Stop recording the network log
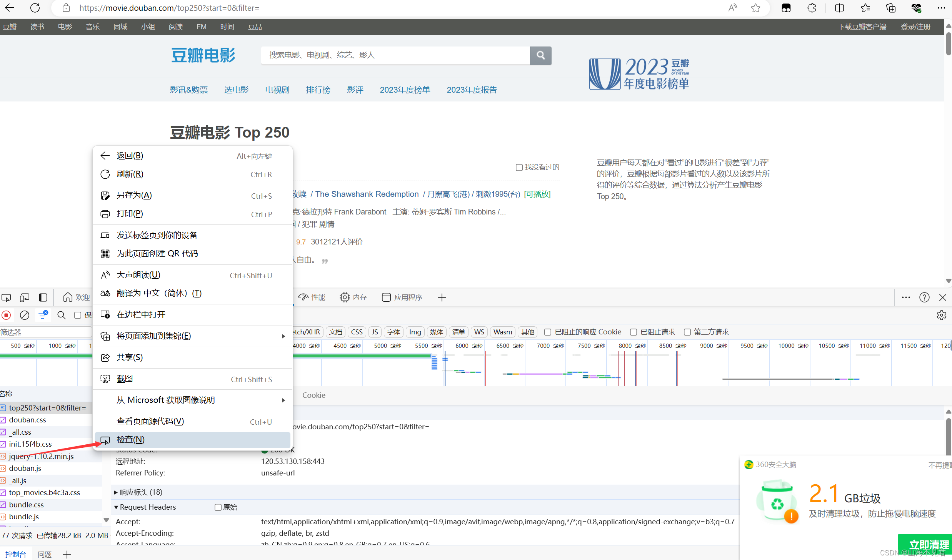The image size is (952, 560). pyautogui.click(x=6, y=315)
